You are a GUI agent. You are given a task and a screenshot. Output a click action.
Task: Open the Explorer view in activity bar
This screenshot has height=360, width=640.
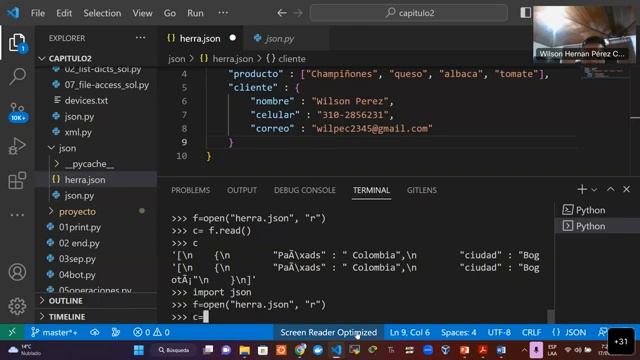(x=17, y=42)
